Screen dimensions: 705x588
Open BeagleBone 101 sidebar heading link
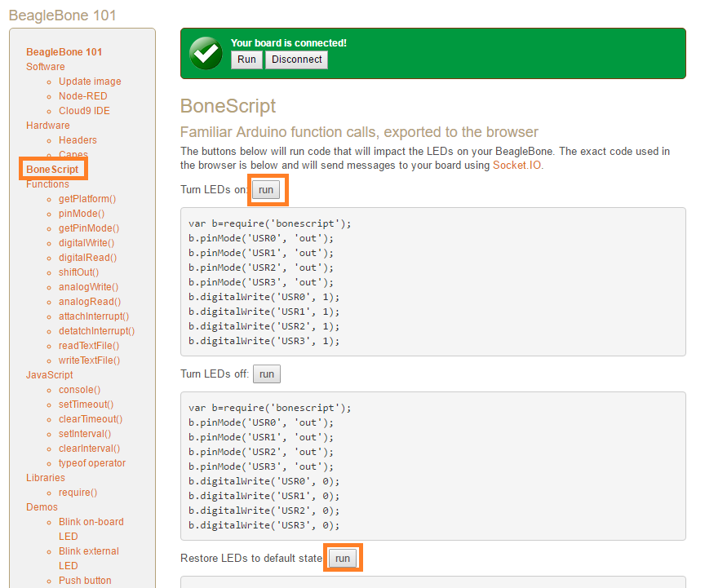point(64,52)
